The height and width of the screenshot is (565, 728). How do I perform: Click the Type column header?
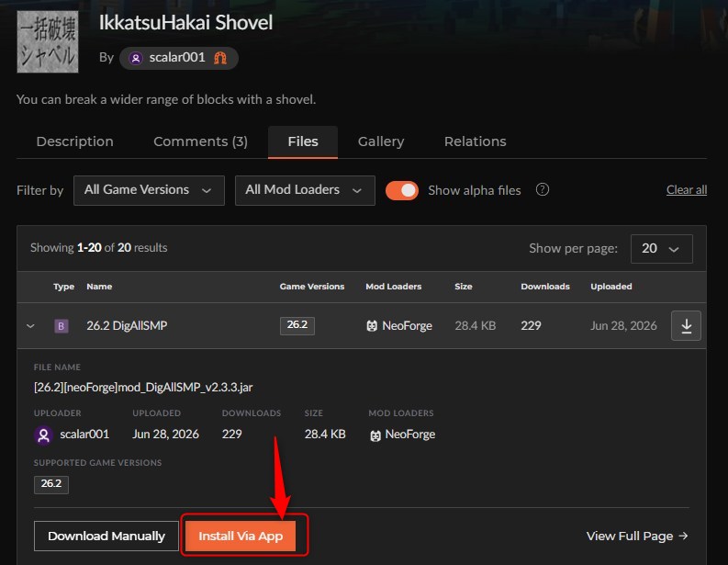(63, 287)
